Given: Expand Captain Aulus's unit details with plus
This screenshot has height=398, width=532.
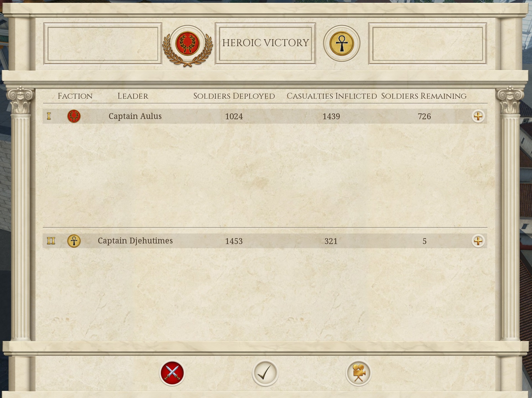Looking at the screenshot, I should (478, 116).
